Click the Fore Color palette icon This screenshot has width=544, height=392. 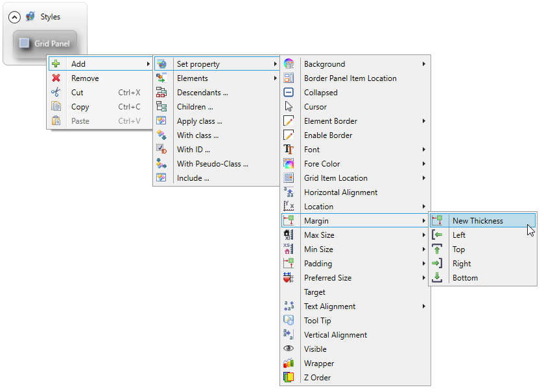289,164
